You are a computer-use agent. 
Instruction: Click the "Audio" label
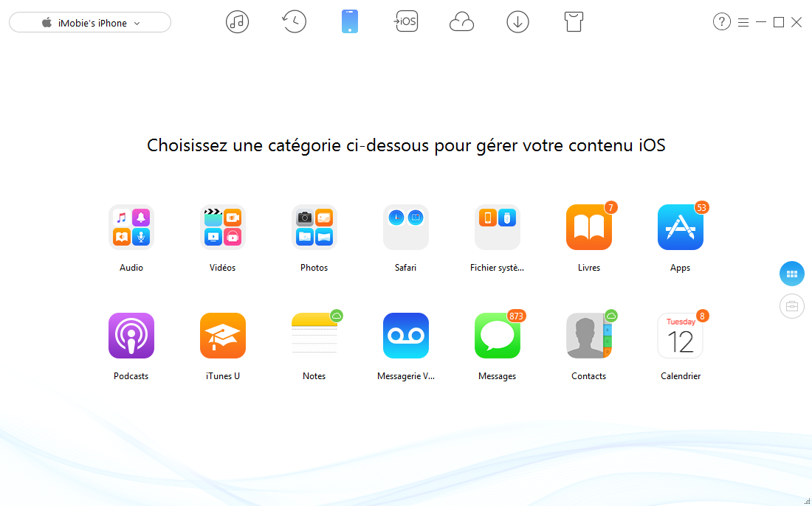(x=131, y=268)
